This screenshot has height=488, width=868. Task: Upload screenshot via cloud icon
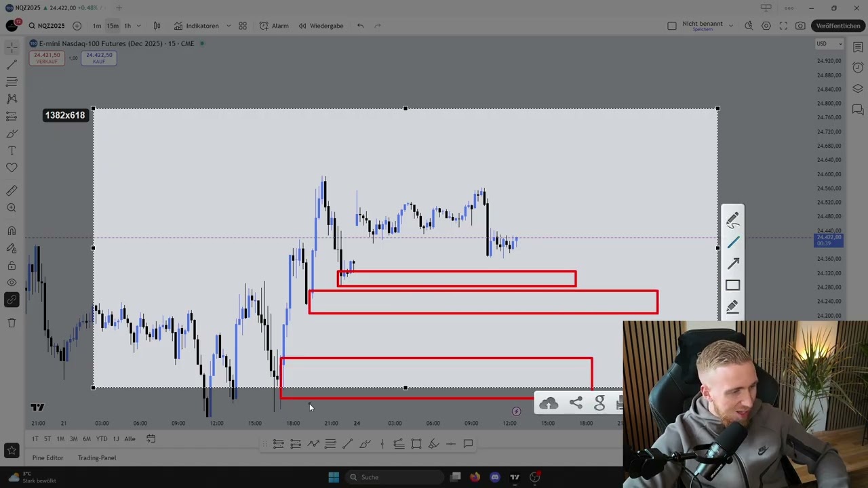(x=549, y=404)
